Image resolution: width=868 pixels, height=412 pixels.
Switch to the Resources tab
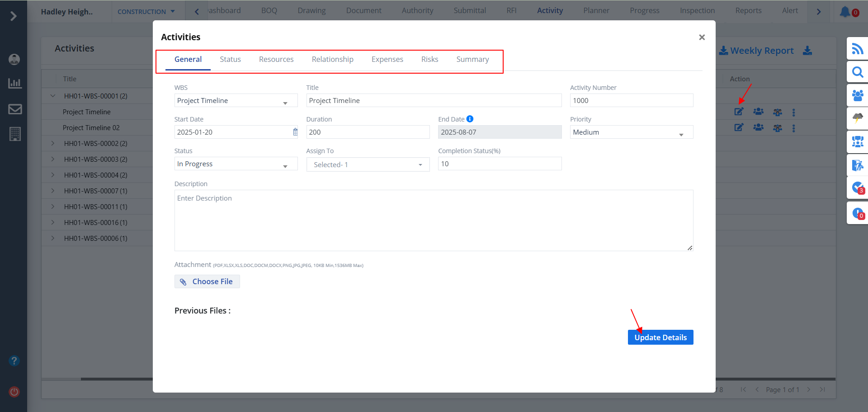coord(276,60)
